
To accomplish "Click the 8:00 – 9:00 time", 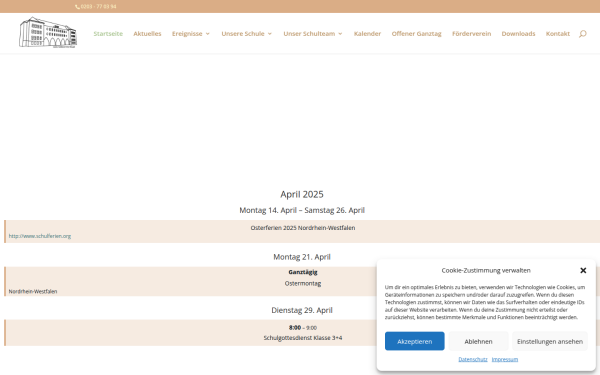I will pos(303,328).
